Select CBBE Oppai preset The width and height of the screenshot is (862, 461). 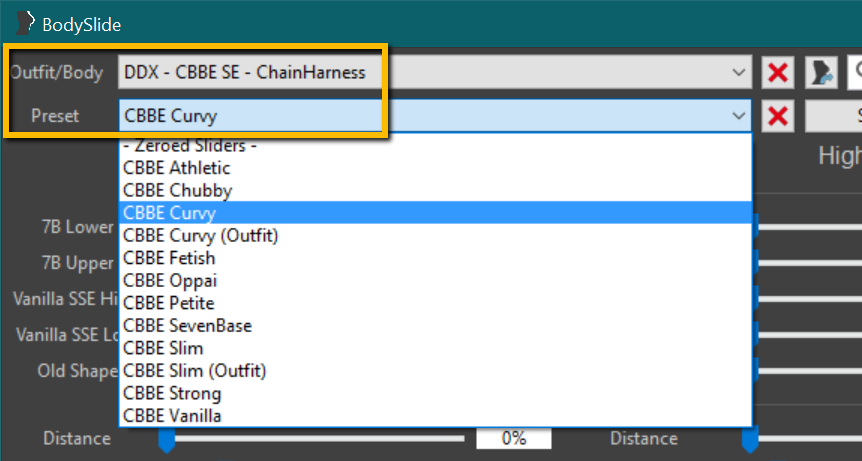[435, 280]
